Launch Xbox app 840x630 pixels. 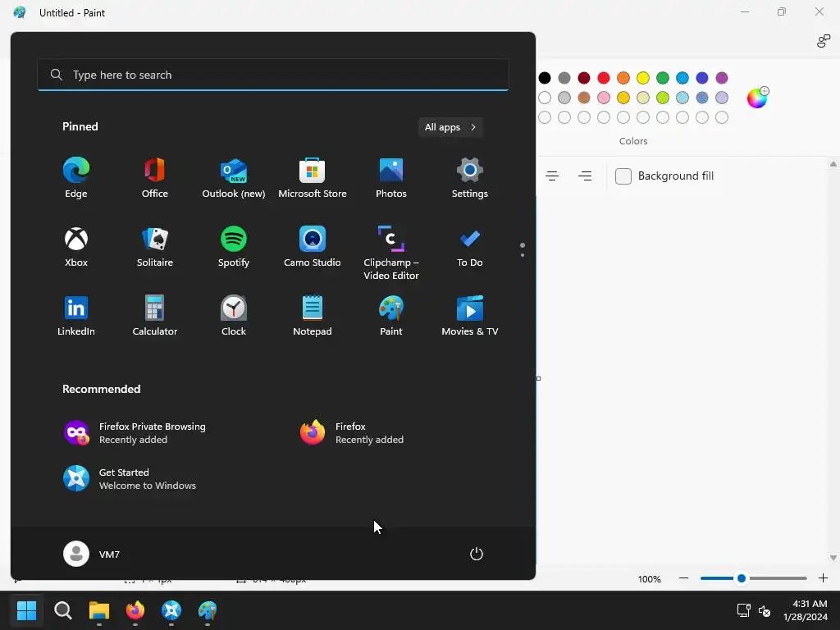tap(76, 247)
